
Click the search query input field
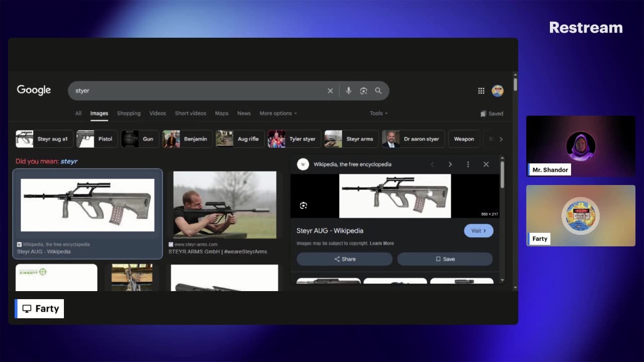pyautogui.click(x=199, y=91)
